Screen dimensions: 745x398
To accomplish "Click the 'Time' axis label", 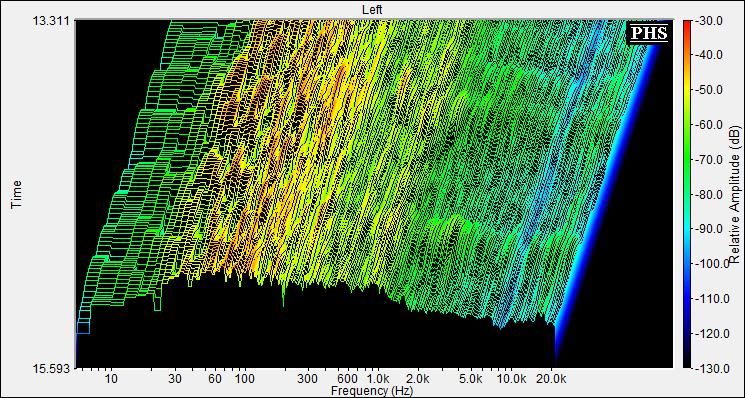I will [17, 194].
